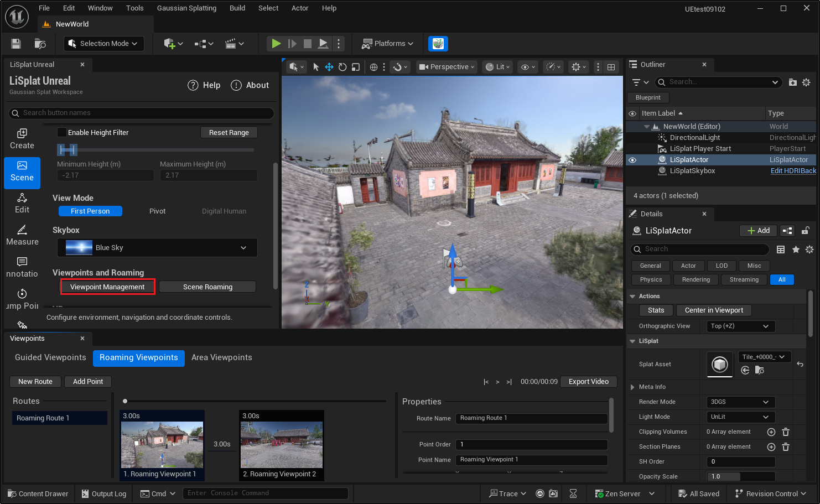Click the Edit HDRIBackdrop link for LiSplatSkybox
This screenshot has height=504, width=820.
[x=793, y=171]
